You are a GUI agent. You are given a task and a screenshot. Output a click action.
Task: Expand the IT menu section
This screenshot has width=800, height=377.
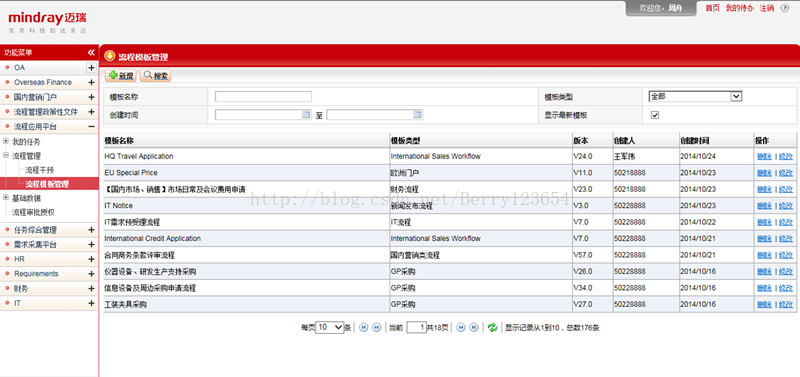pos(91,303)
